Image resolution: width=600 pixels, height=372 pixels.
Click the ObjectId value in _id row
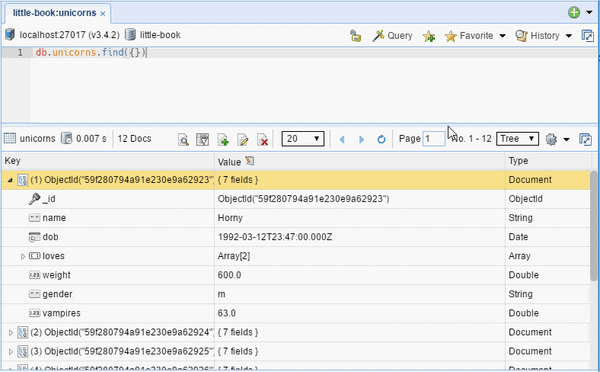(x=303, y=199)
